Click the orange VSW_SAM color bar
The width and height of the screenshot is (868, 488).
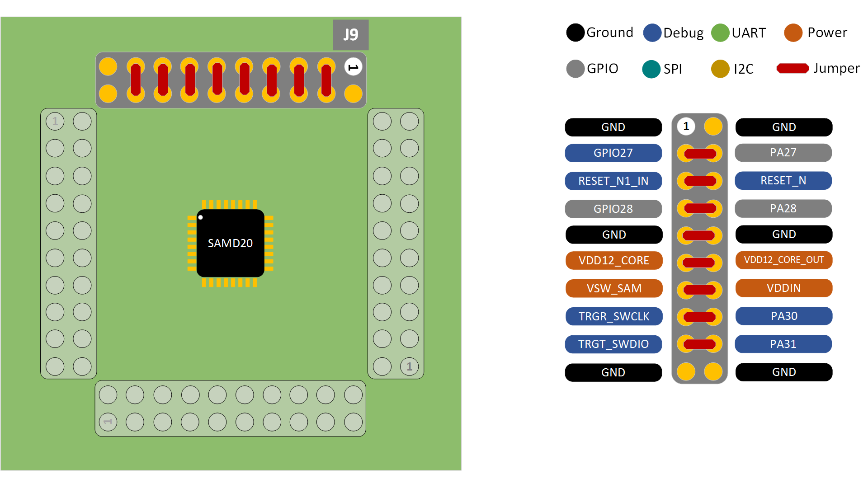click(613, 289)
